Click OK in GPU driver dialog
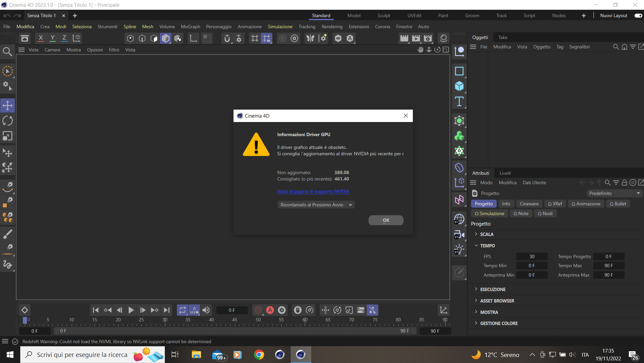 click(x=386, y=220)
